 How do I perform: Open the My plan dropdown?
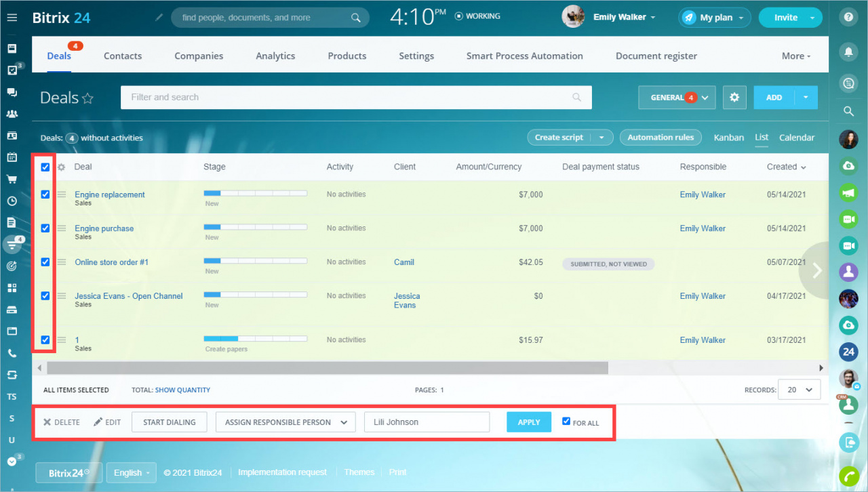(715, 18)
